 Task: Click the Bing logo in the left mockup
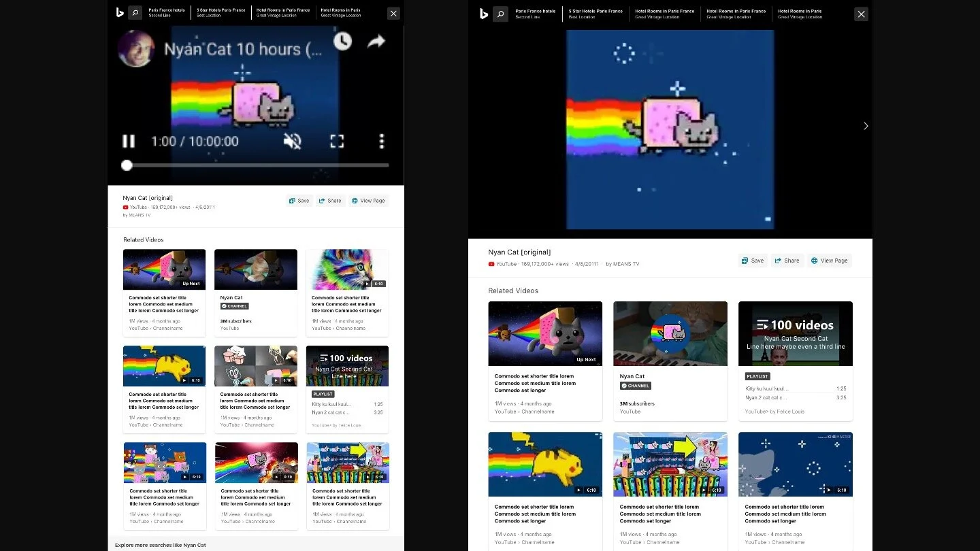[x=120, y=12]
